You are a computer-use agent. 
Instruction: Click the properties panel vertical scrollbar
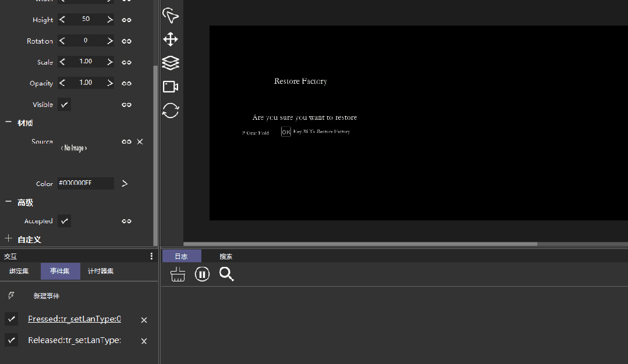point(155,156)
